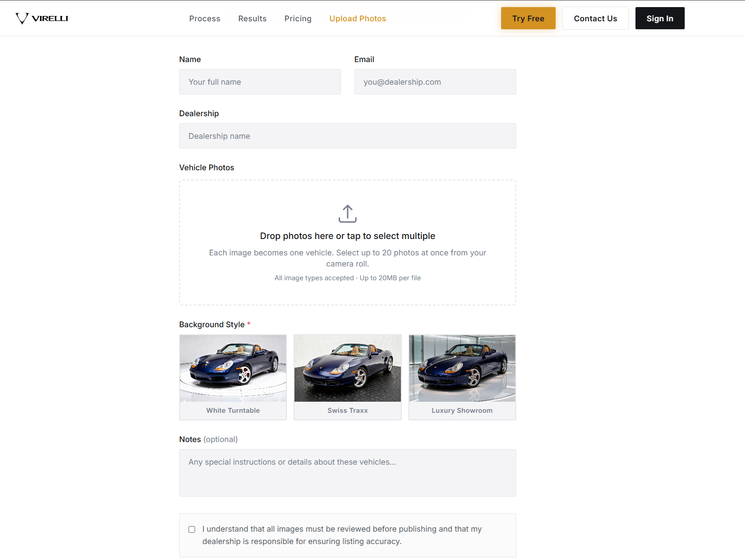Select the Upload Photos nav item
Screen dimensions: 745x560
coord(357,19)
